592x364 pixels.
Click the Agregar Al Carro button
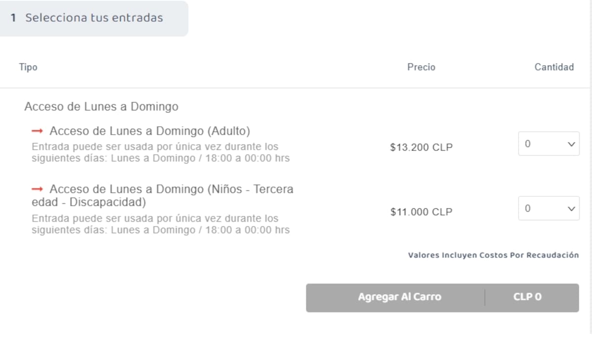[399, 297]
